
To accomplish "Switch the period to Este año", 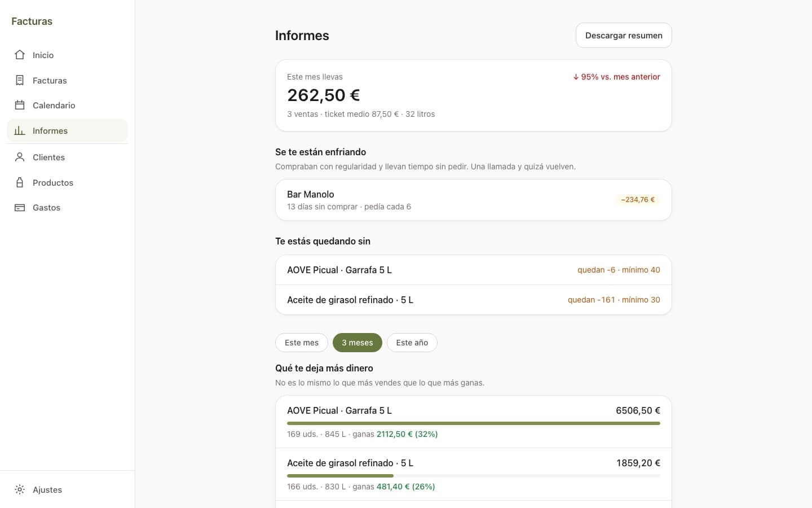I will click(x=412, y=343).
